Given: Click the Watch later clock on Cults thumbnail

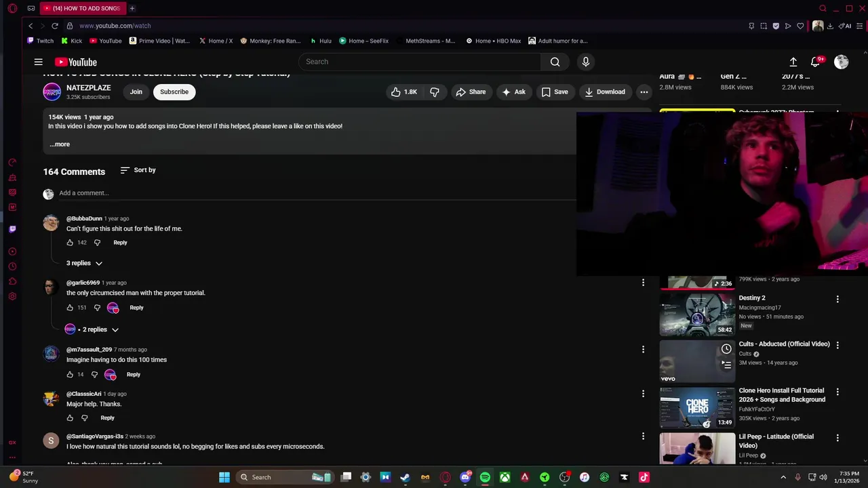Looking at the screenshot, I should click(x=726, y=349).
